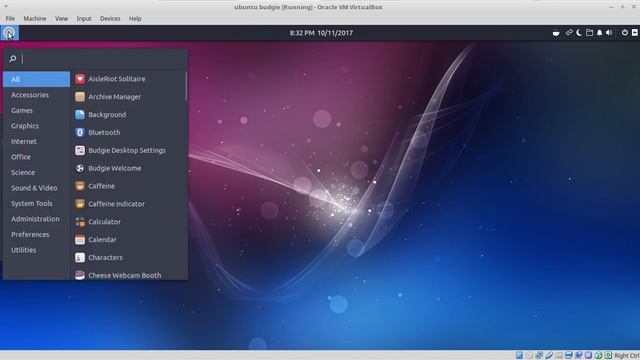Screen dimensions: 640x360
Task: Select the All category
Action: point(36,79)
